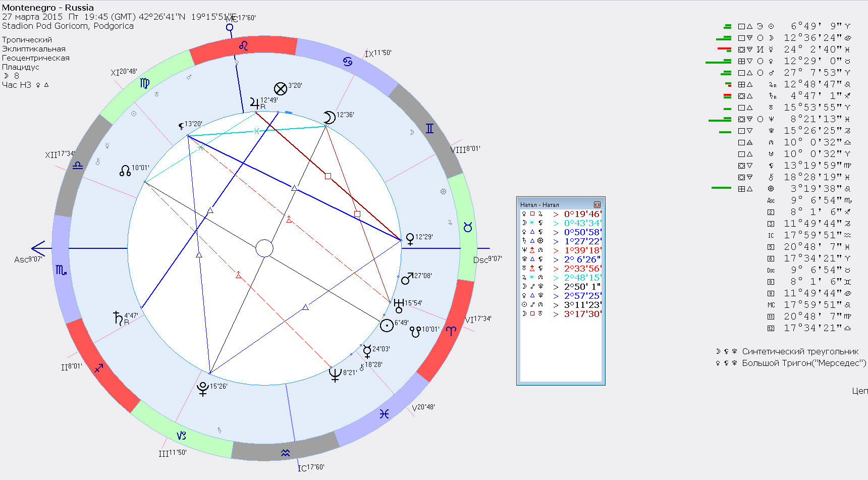Select the Moon symbol at 12°36' in chart

pyautogui.click(x=329, y=118)
